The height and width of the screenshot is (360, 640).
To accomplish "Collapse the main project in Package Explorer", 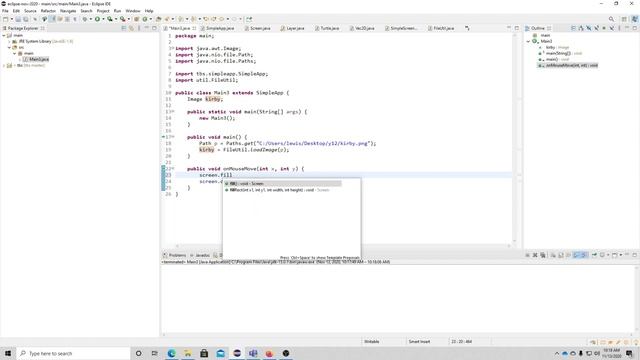I will (4, 36).
